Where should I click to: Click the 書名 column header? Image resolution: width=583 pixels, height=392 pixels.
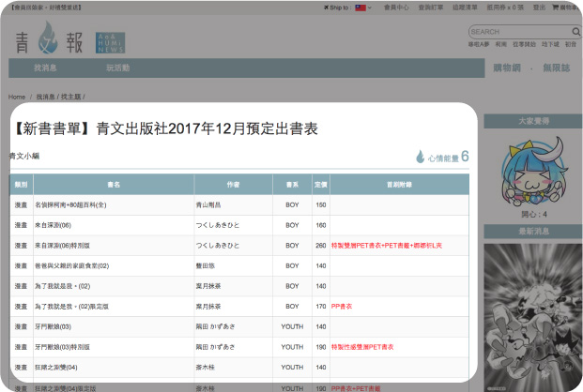114,185
